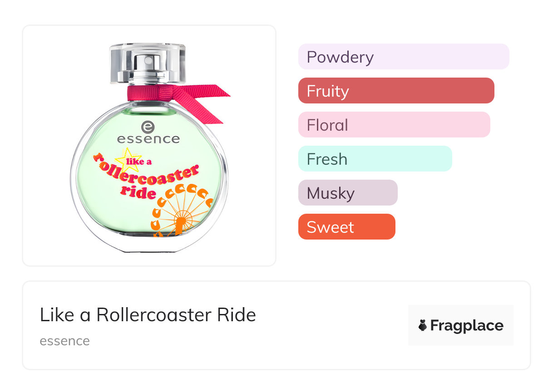Image resolution: width=553 pixels, height=392 pixels.
Task: Click the Fragplace bottle logo icon
Action: [x=423, y=326]
